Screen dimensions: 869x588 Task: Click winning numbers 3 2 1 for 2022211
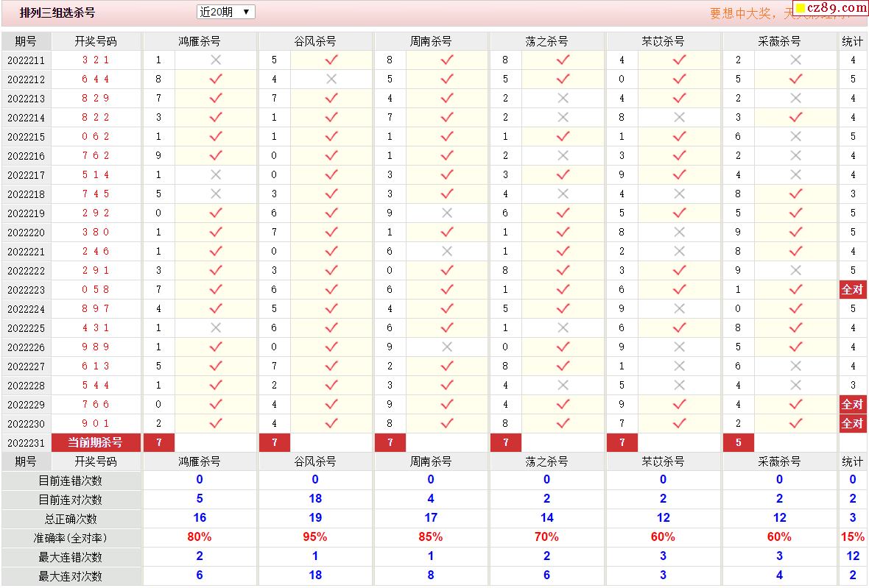point(95,60)
